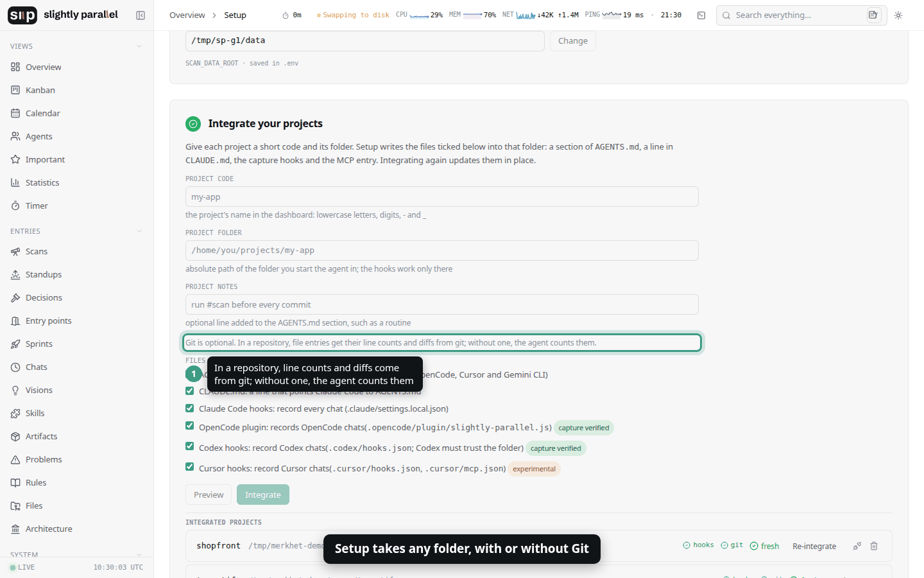Click the 'fresh' status of shopfront

(x=764, y=546)
